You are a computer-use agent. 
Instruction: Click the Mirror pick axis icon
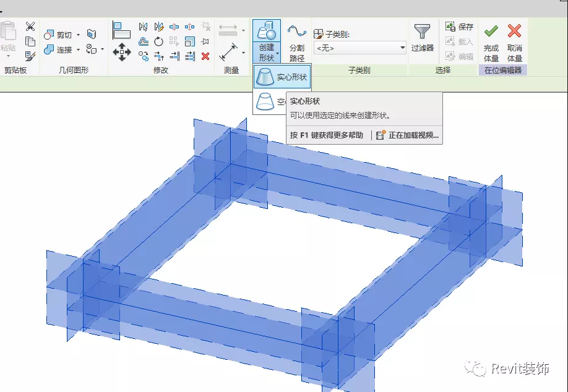pyautogui.click(x=144, y=27)
